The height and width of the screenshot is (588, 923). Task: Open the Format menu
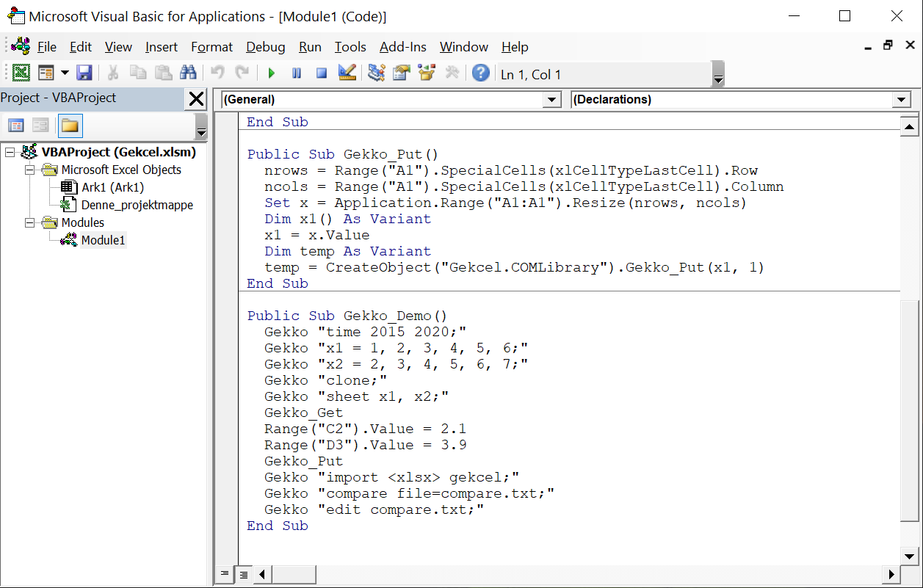(x=211, y=47)
